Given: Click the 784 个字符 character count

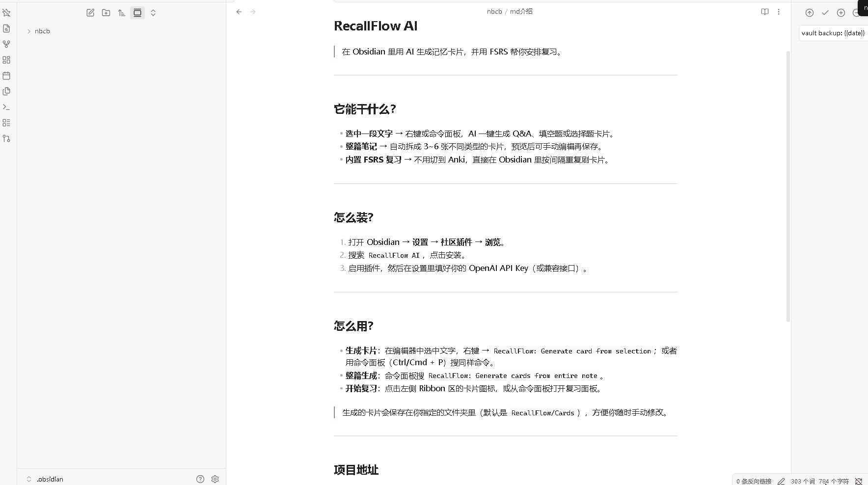Looking at the screenshot, I should click(834, 481).
